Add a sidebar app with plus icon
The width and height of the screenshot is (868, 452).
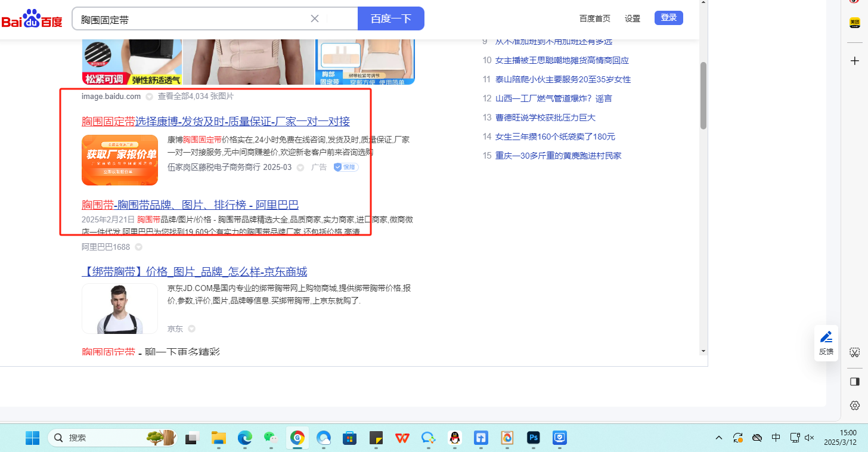854,61
